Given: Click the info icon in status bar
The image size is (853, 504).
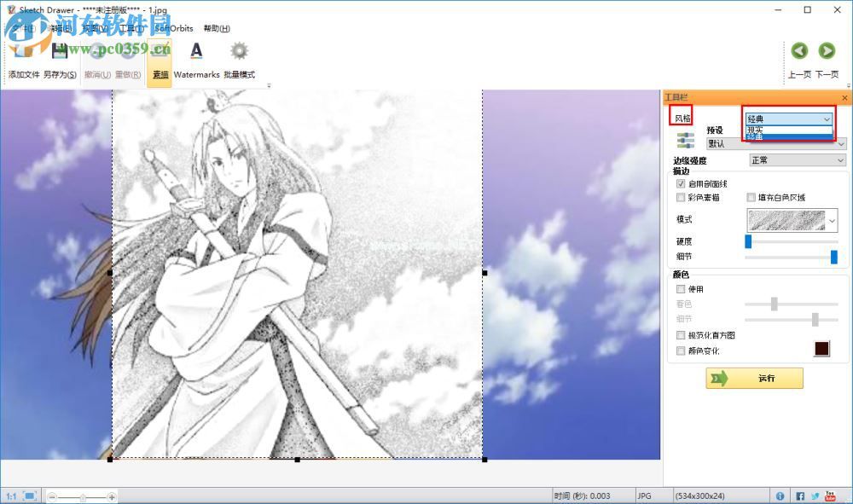Looking at the screenshot, I should pos(780,495).
